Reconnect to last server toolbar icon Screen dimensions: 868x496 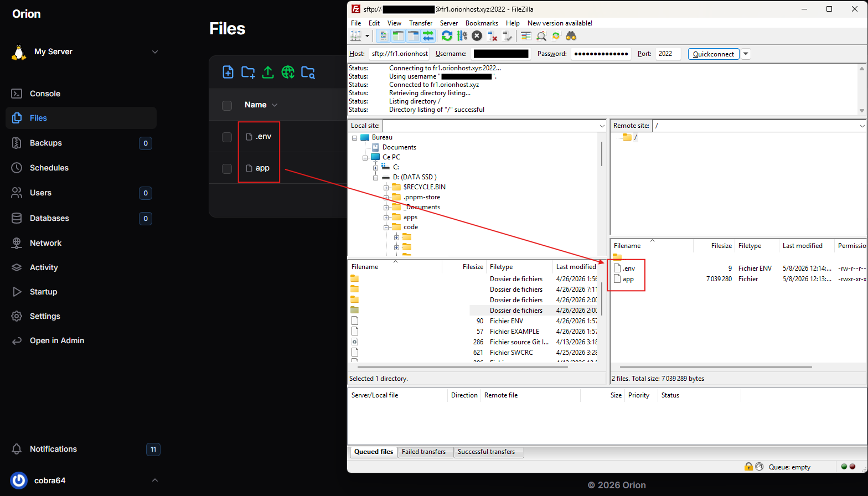point(507,36)
